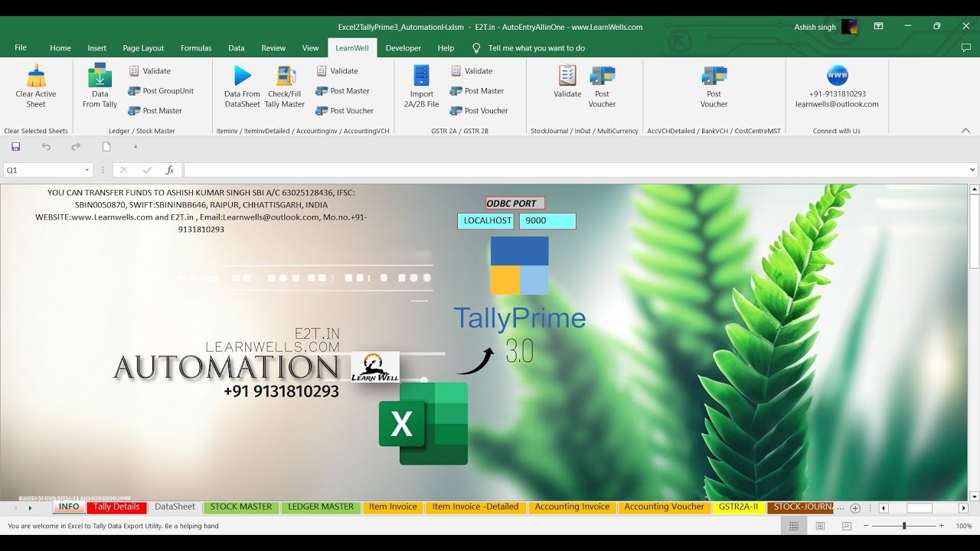Viewport: 980px width, 551px height.
Task: Select the Item Invoice -Detailed sheet tab
Action: point(475,507)
